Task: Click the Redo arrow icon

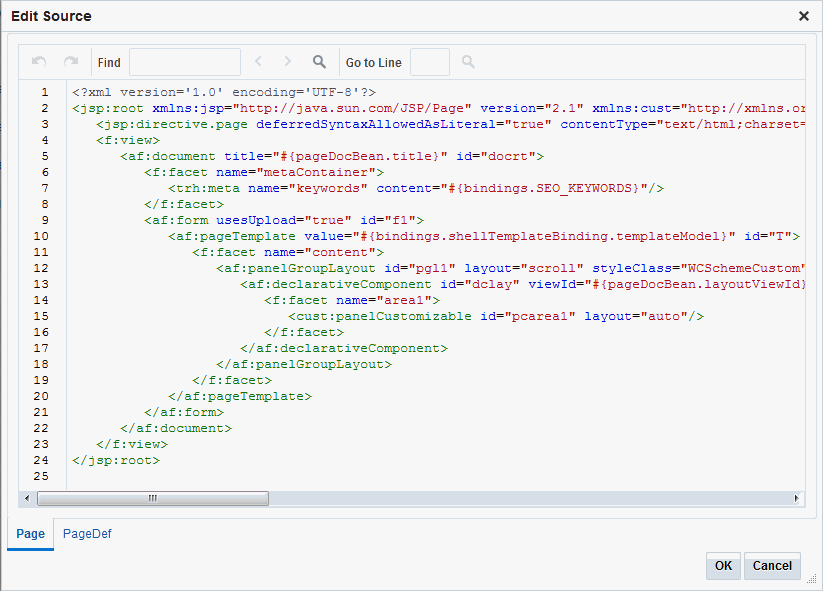Action: click(x=71, y=62)
